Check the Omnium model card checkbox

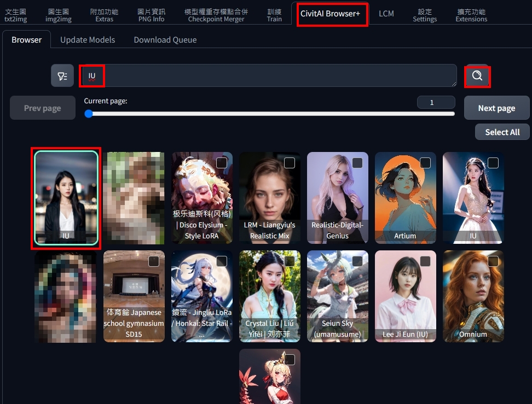click(x=493, y=261)
